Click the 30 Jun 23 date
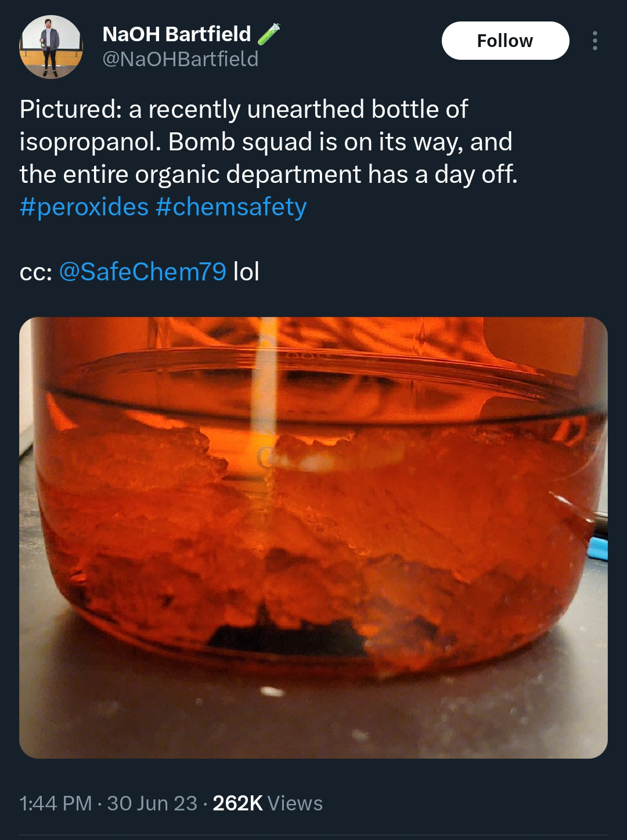Viewport: 627px width, 840px height. pyautogui.click(x=152, y=803)
